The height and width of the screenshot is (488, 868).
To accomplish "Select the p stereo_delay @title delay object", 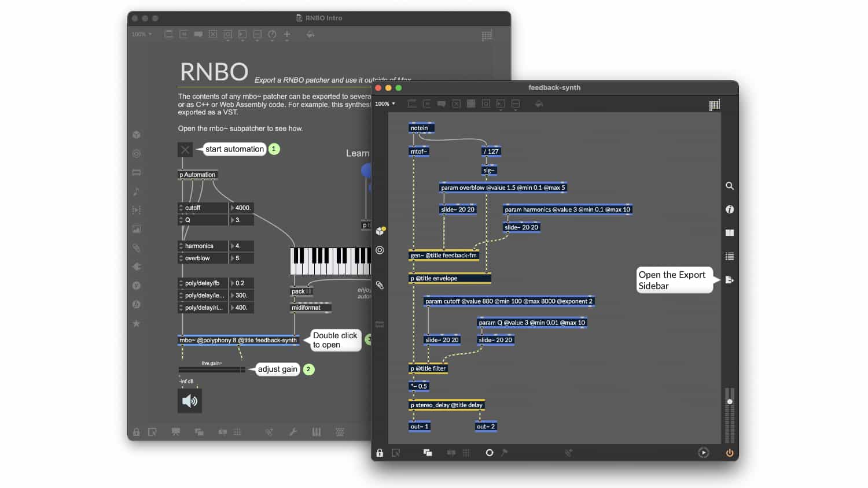I will (x=446, y=405).
